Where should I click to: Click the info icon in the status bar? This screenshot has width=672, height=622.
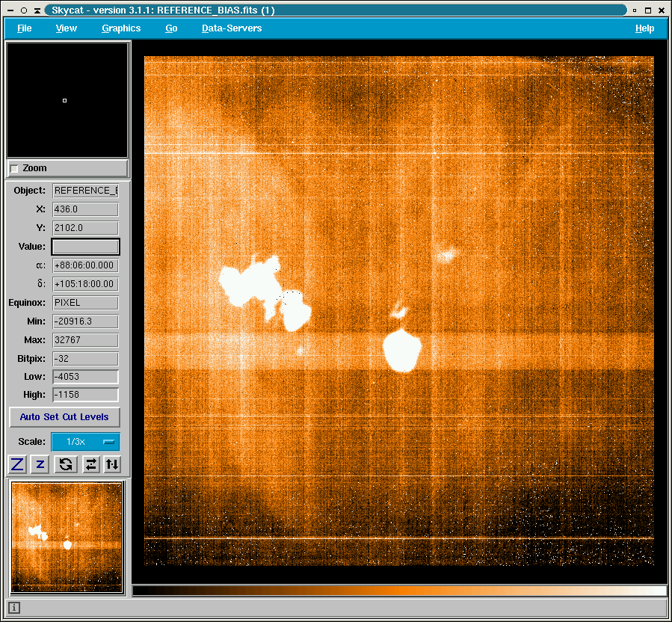[14, 608]
